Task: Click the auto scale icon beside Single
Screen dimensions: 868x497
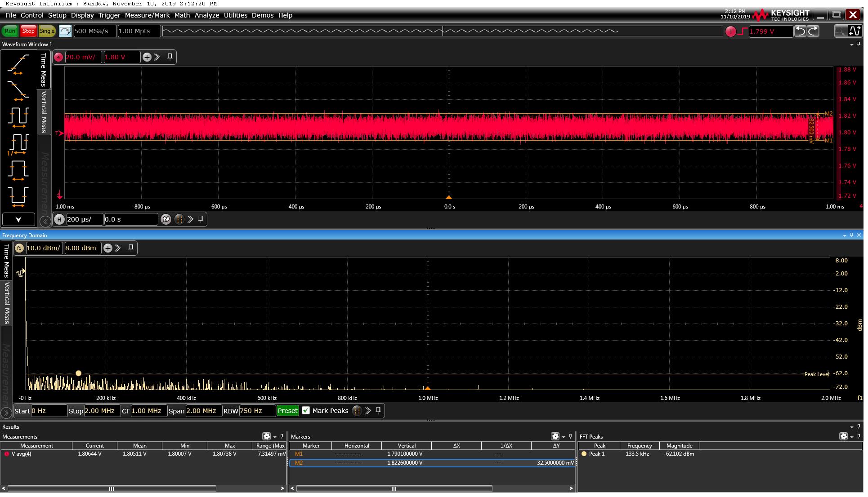Action: point(65,31)
